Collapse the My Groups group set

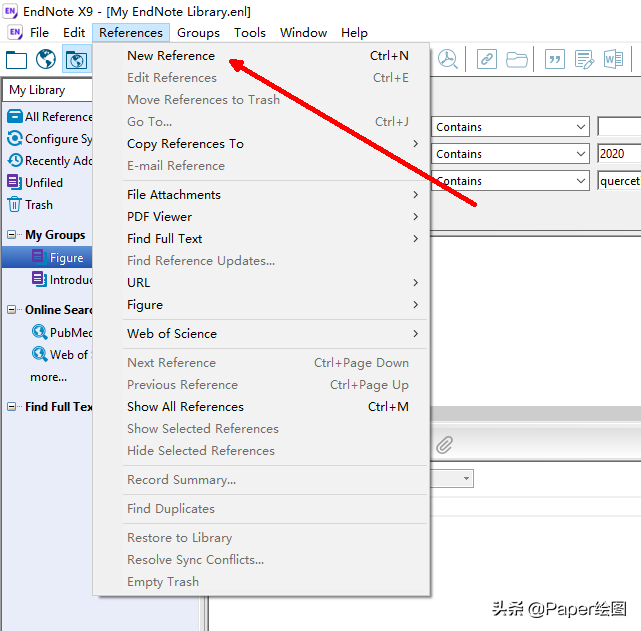point(11,235)
